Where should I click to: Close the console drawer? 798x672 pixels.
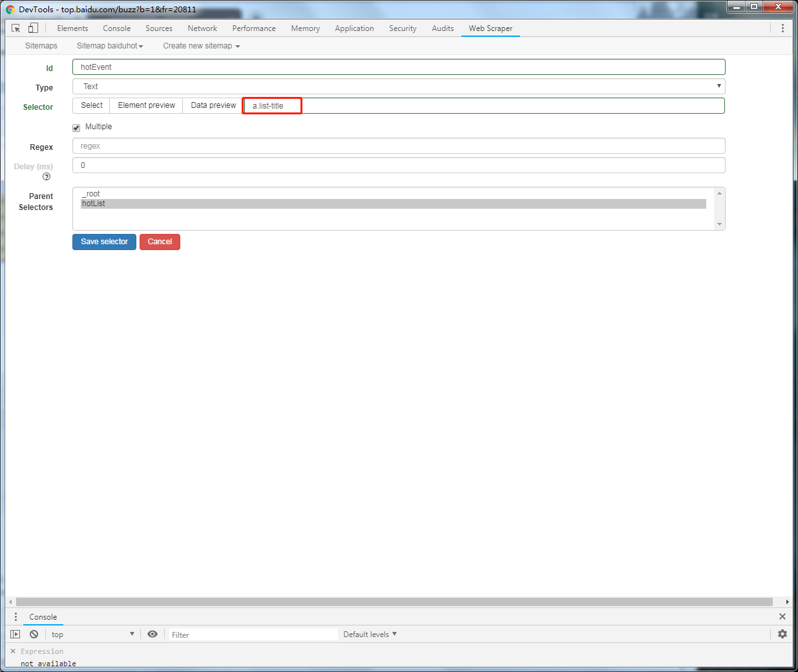782,617
